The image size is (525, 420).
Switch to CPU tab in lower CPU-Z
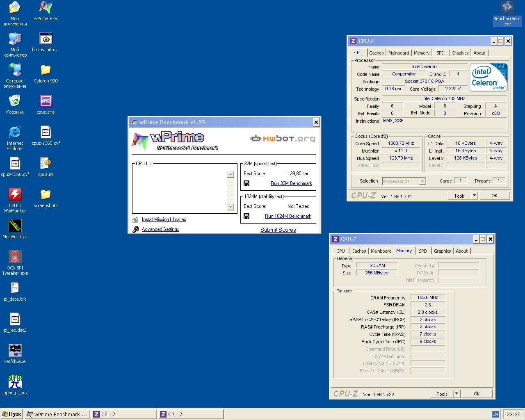point(341,251)
